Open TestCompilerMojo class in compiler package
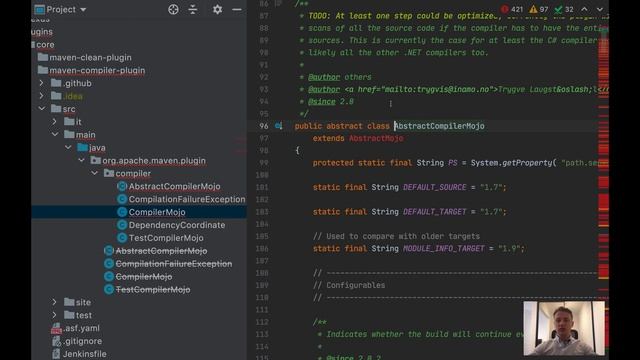The width and height of the screenshot is (640, 360). (x=166, y=238)
